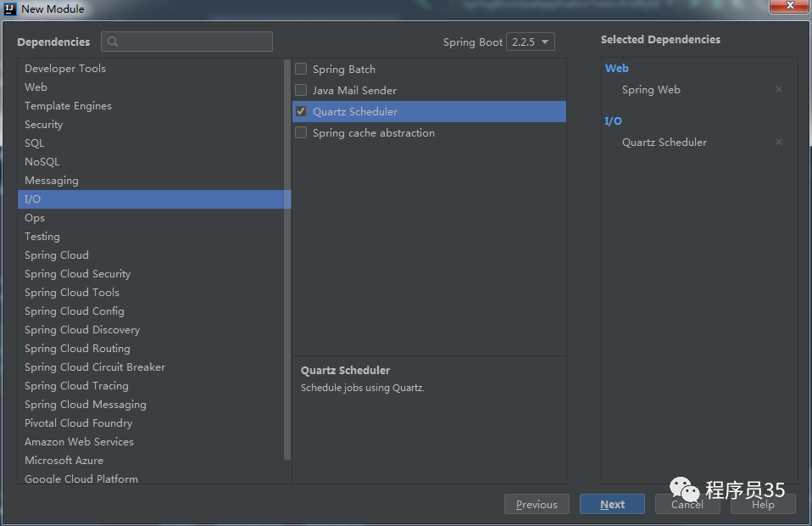Select the NoSQL category
Screen dimensions: 812x526
click(x=151, y=162)
